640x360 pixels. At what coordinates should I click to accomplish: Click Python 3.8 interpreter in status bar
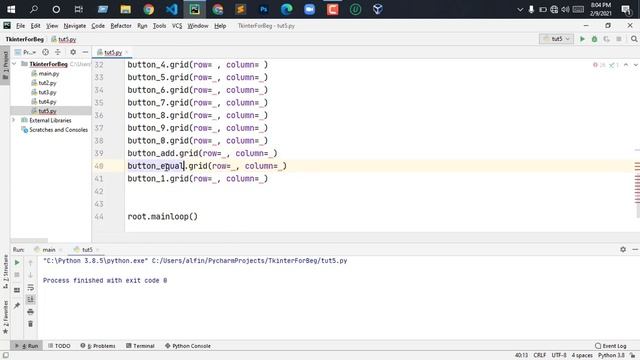(x=611, y=356)
